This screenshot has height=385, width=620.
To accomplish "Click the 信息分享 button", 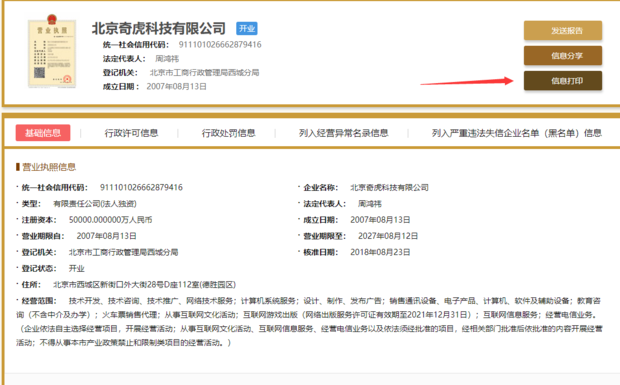I will pyautogui.click(x=563, y=56).
